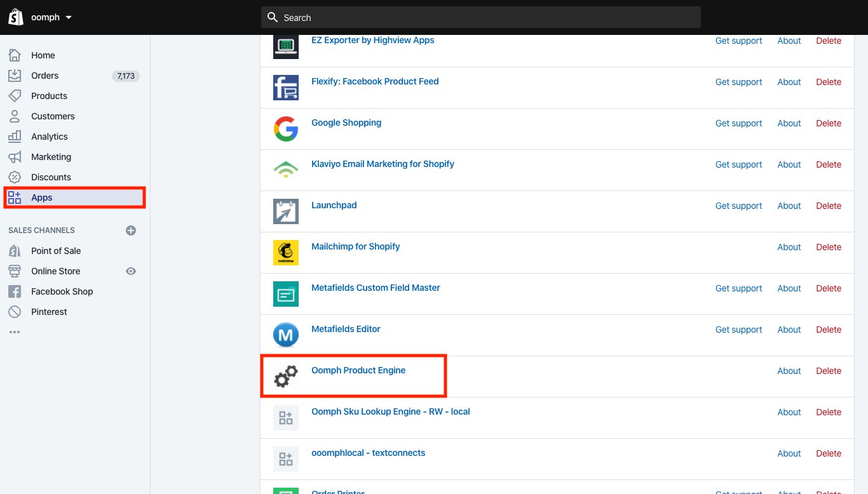Click the Flexify Facebook Product Feed icon
Image resolution: width=868 pixels, height=494 pixels.
point(286,88)
